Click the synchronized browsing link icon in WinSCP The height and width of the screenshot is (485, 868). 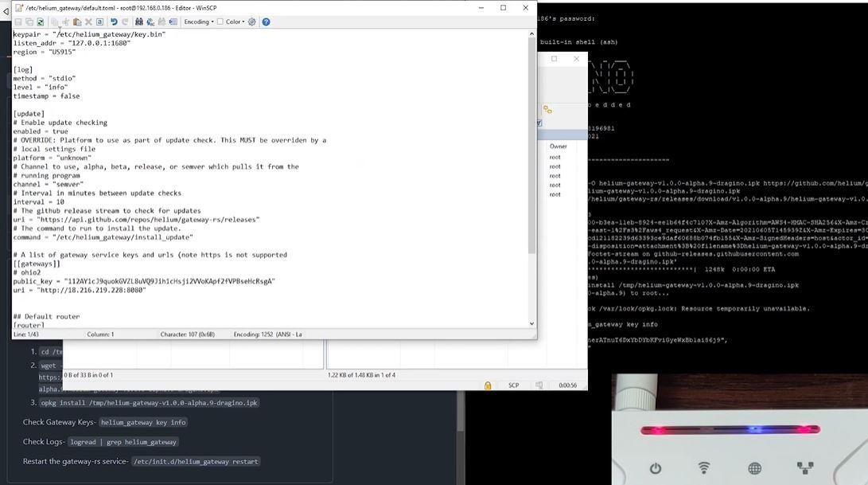point(547,109)
